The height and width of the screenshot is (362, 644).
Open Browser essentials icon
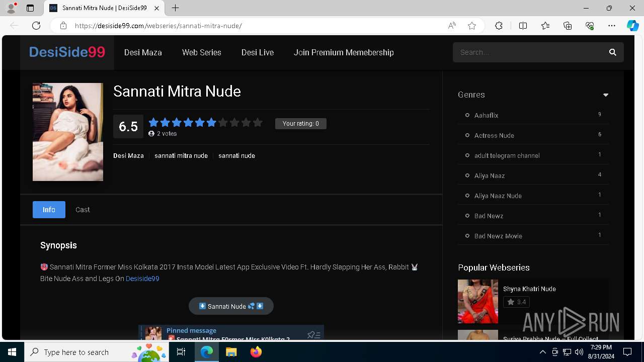pyautogui.click(x=590, y=26)
